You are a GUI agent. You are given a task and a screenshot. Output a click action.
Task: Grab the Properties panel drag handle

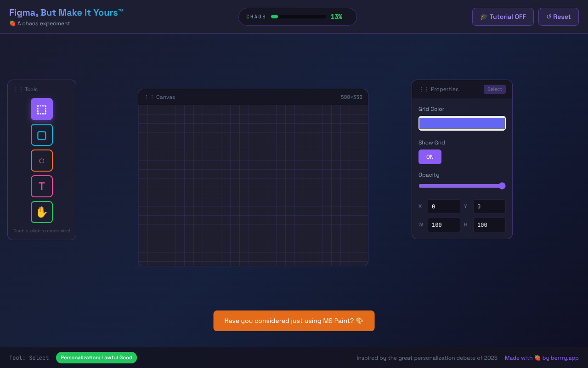point(424,89)
